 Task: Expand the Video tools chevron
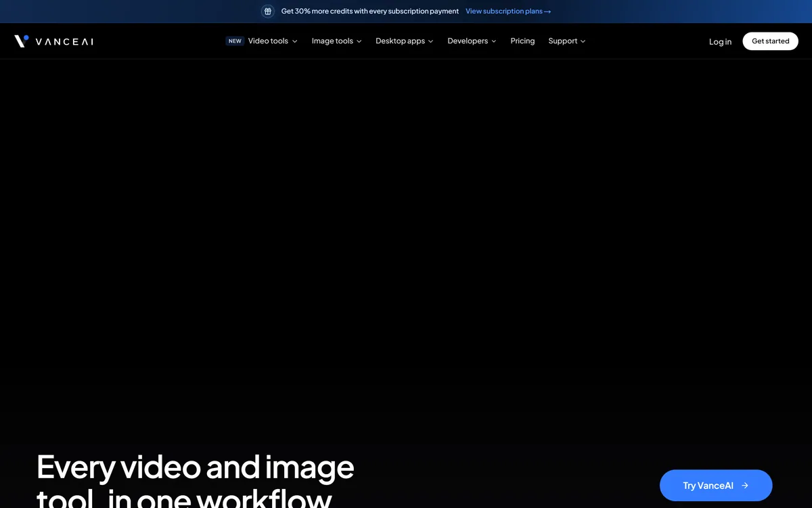click(294, 41)
